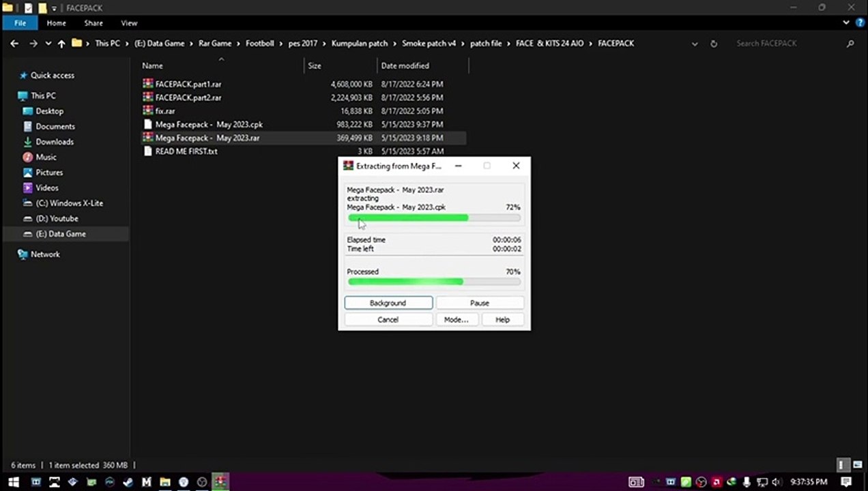The image size is (868, 491).
Task: Open Videos in the navigation pane
Action: point(47,188)
